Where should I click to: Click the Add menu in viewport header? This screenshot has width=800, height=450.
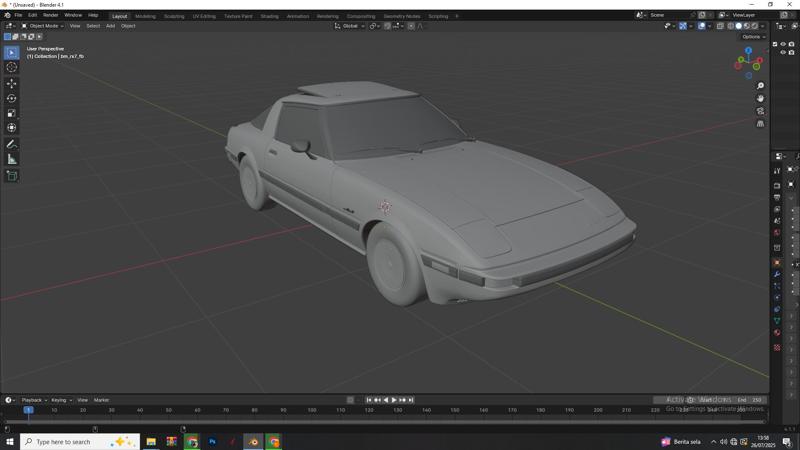(110, 26)
